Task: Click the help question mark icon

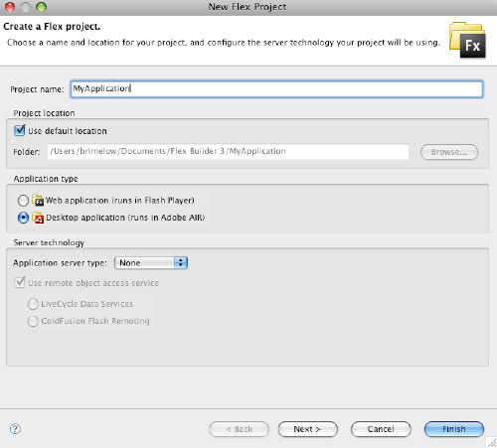Action: pyautogui.click(x=15, y=429)
